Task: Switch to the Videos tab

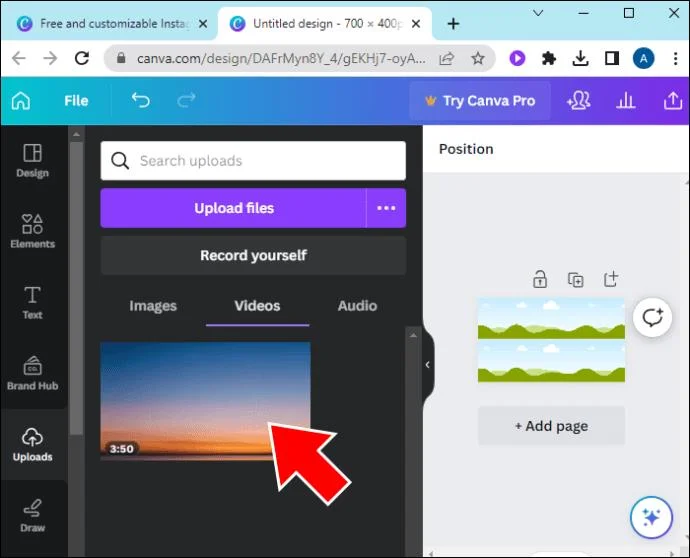Action: click(257, 306)
